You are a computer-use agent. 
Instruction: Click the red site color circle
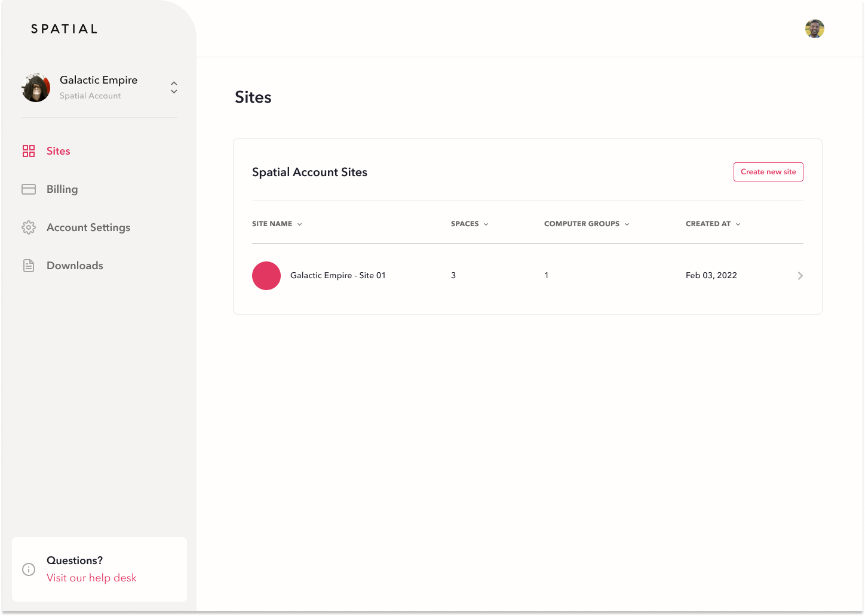(266, 276)
